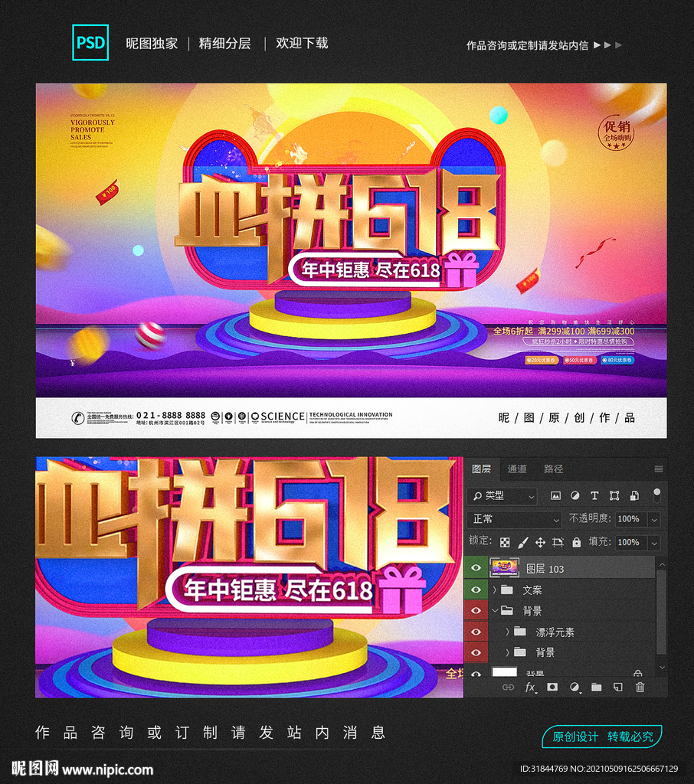
Task: Select the filter by type icon (T)
Action: (x=594, y=496)
